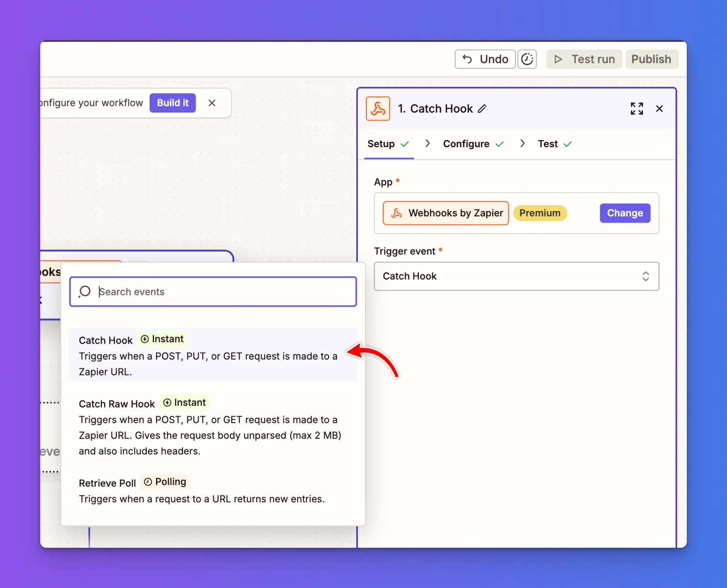Click the Polling badge next to Retrieve Poll
Viewport: 727px width, 588px height.
165,482
